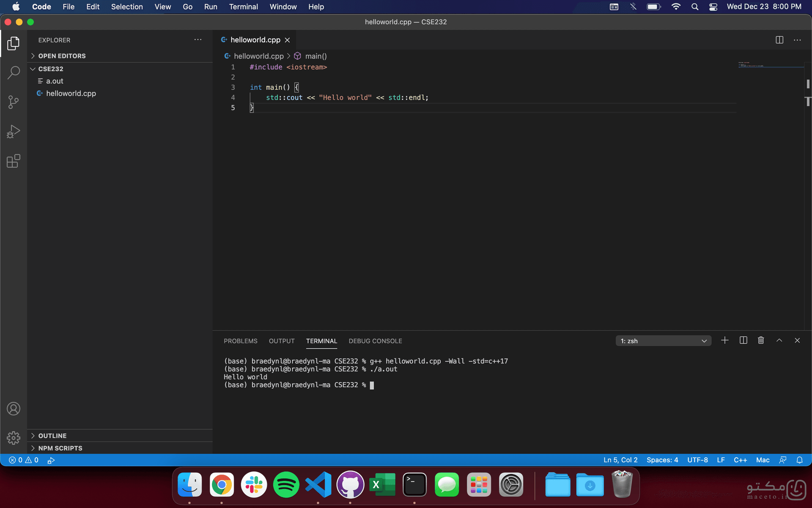
Task: Maximize the terminal panel size
Action: (x=779, y=340)
